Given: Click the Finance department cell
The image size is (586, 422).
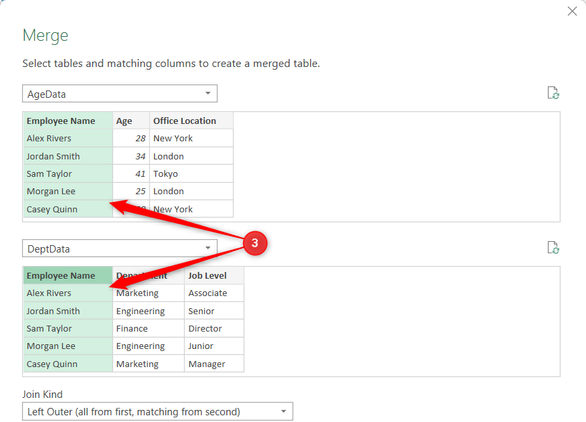Looking at the screenshot, I should click(148, 329).
